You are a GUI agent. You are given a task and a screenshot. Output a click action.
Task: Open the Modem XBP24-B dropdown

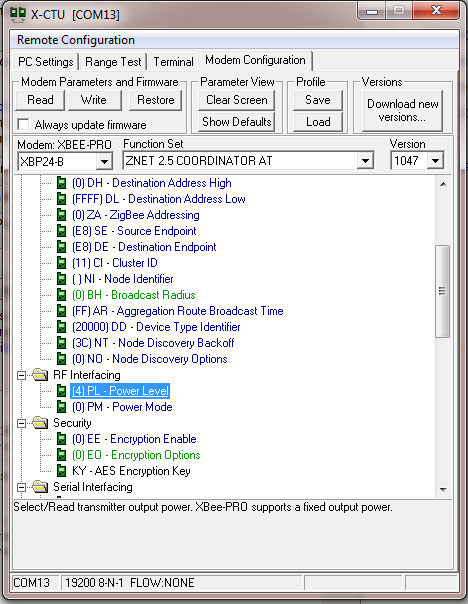(104, 161)
